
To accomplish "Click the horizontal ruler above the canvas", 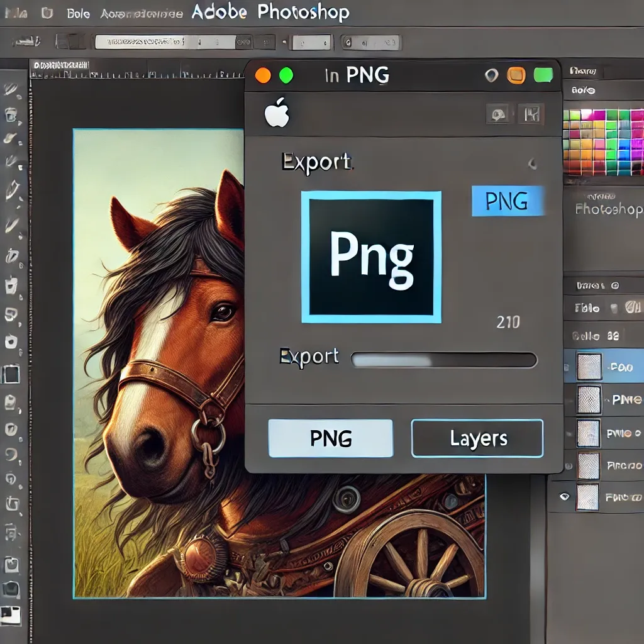I will pos(137,74).
